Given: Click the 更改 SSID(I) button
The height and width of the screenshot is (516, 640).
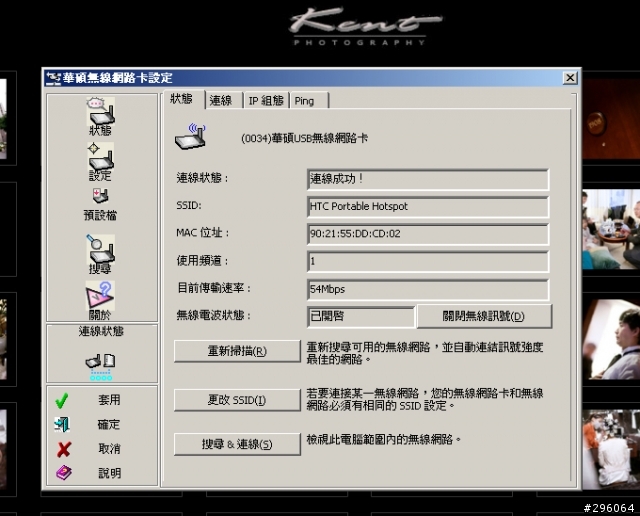Looking at the screenshot, I should pos(237,400).
